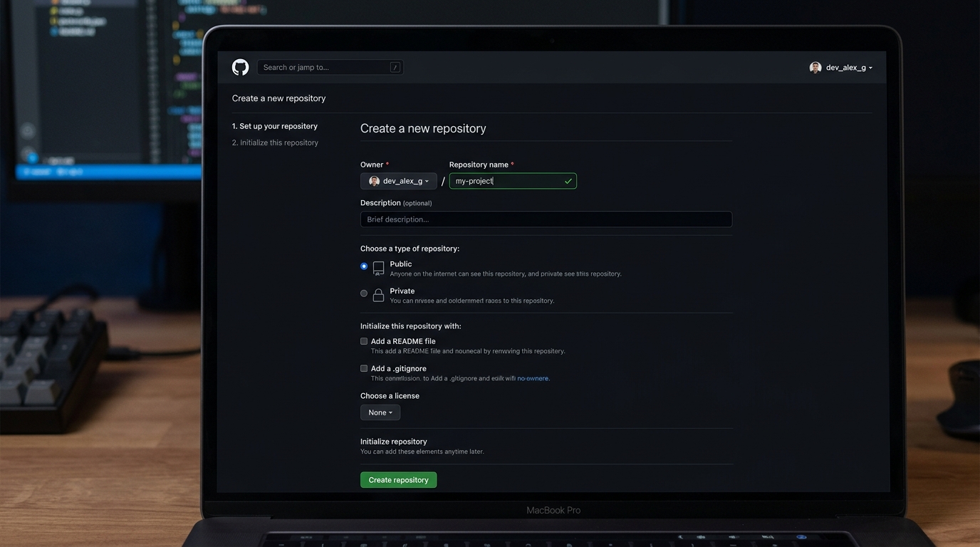The image size is (980, 547).
Task: Focus the "Search or jump to..." box
Action: point(330,67)
